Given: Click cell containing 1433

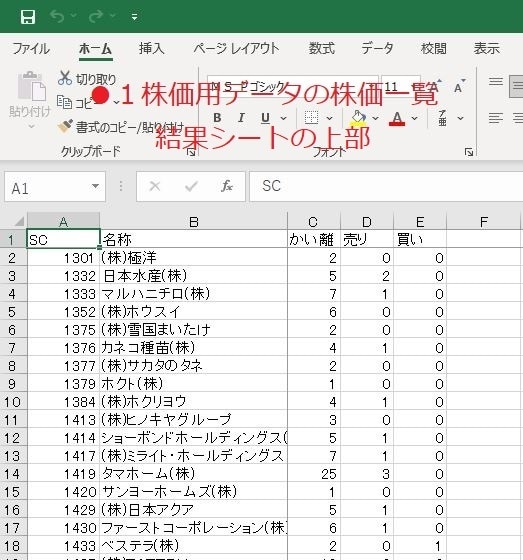Looking at the screenshot, I should tap(63, 546).
